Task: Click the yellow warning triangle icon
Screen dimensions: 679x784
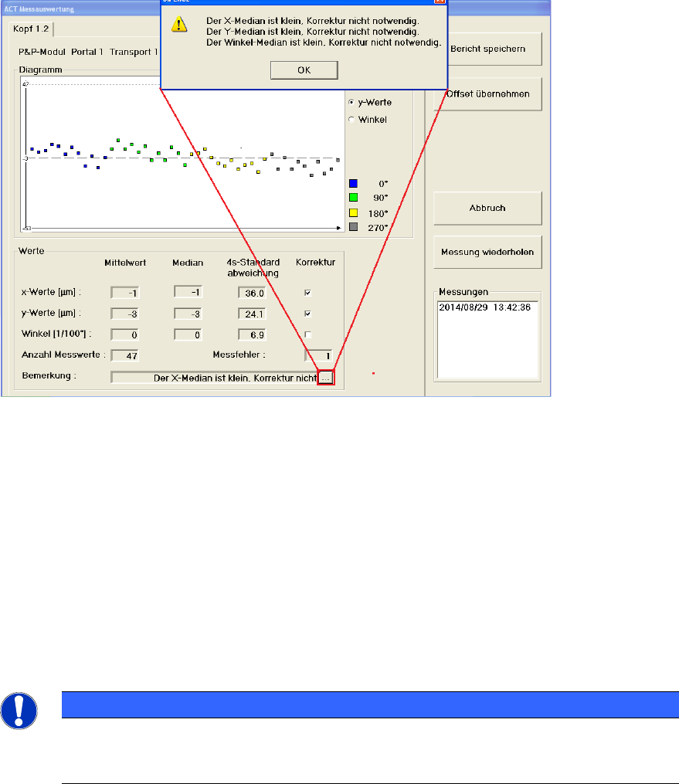Action: 179,24
